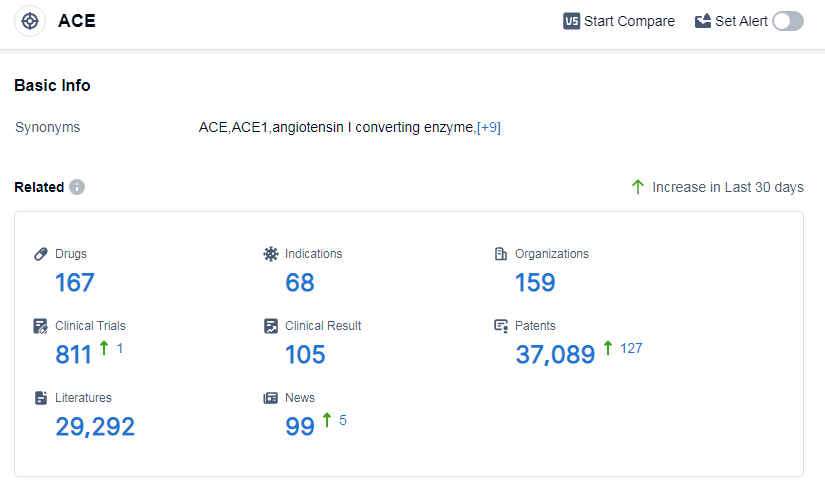Toggle the Set Alert switch
Viewport: 825px width, 489px height.
pos(788,21)
